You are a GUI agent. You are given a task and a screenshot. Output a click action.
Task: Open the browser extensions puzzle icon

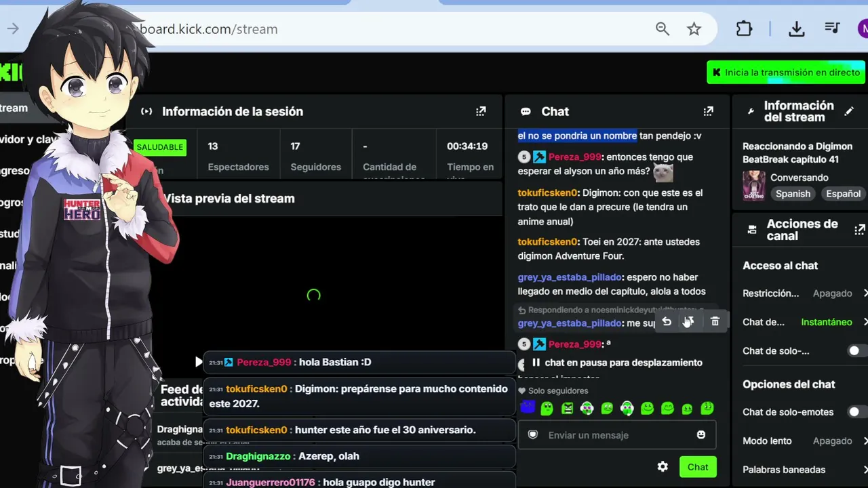click(744, 29)
